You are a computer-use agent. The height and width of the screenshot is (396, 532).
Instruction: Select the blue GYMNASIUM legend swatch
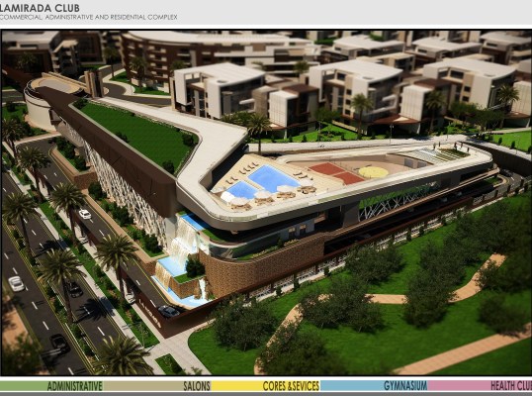pyautogui.click(x=374, y=386)
